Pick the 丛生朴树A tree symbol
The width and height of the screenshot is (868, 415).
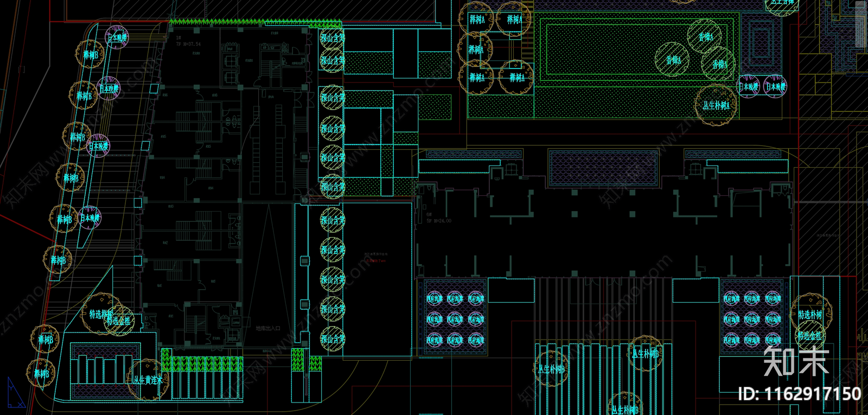[716, 105]
